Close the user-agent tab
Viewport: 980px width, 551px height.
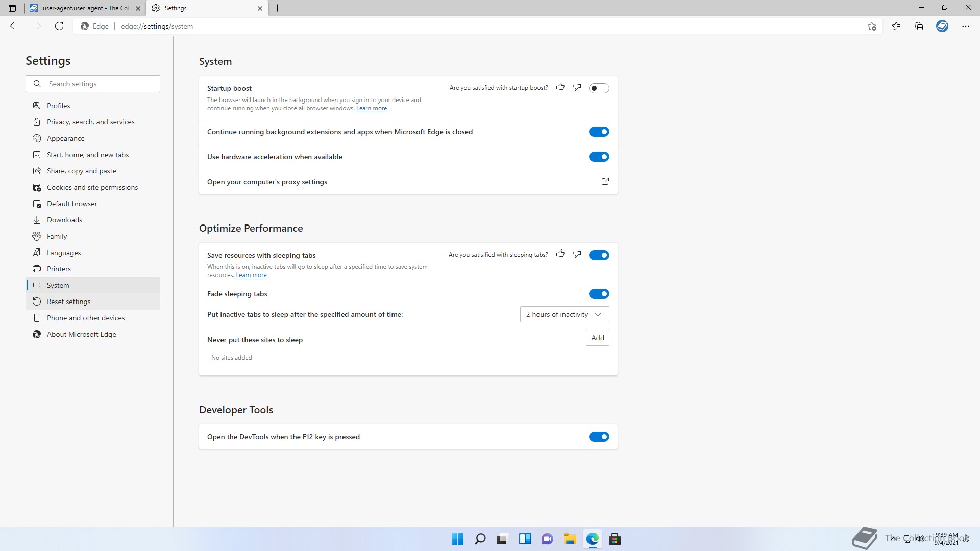[x=138, y=8]
